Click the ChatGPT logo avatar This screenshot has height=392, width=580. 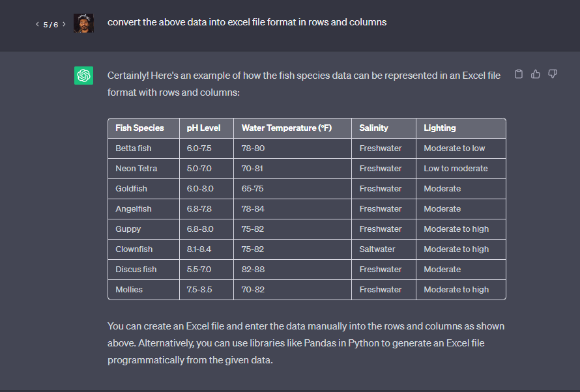tap(83, 76)
